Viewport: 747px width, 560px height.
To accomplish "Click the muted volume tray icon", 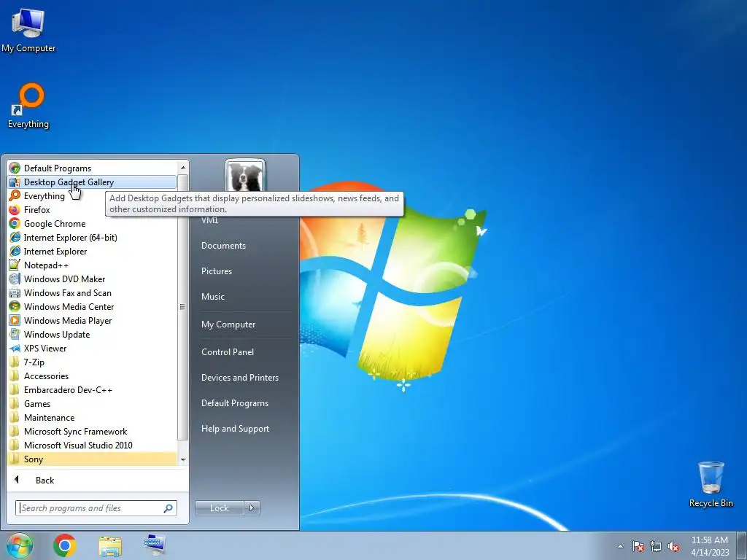I will tap(673, 546).
